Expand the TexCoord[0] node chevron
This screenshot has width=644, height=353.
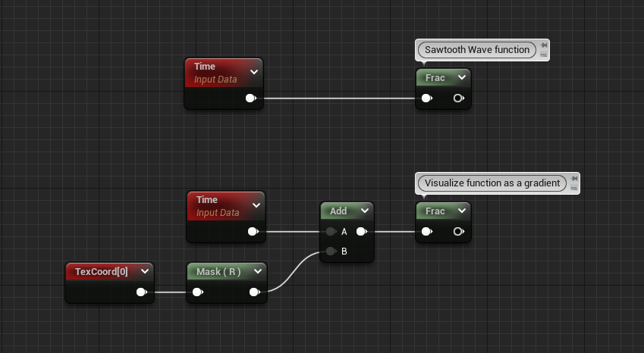click(145, 271)
